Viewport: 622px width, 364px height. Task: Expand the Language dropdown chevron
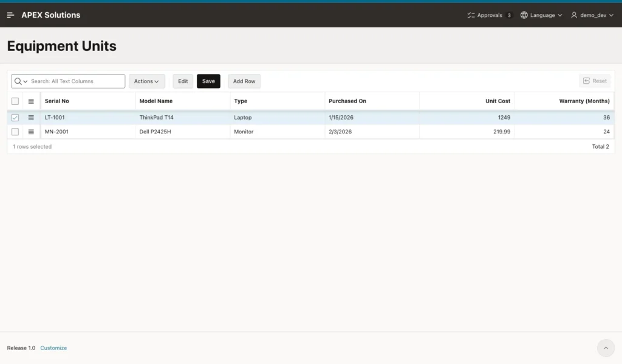point(559,15)
